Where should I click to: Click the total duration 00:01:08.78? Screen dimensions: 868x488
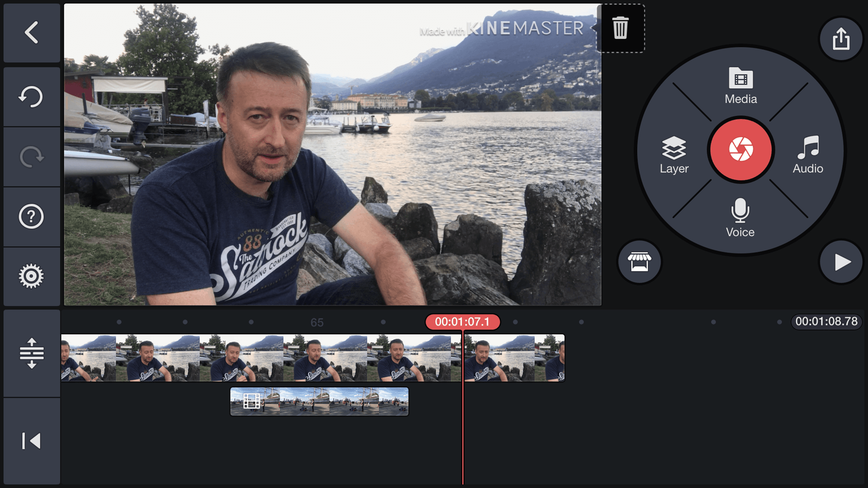click(826, 321)
